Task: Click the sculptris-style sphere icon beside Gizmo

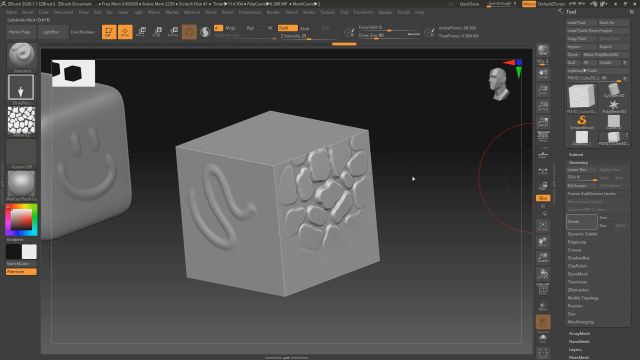Action: click(x=205, y=31)
